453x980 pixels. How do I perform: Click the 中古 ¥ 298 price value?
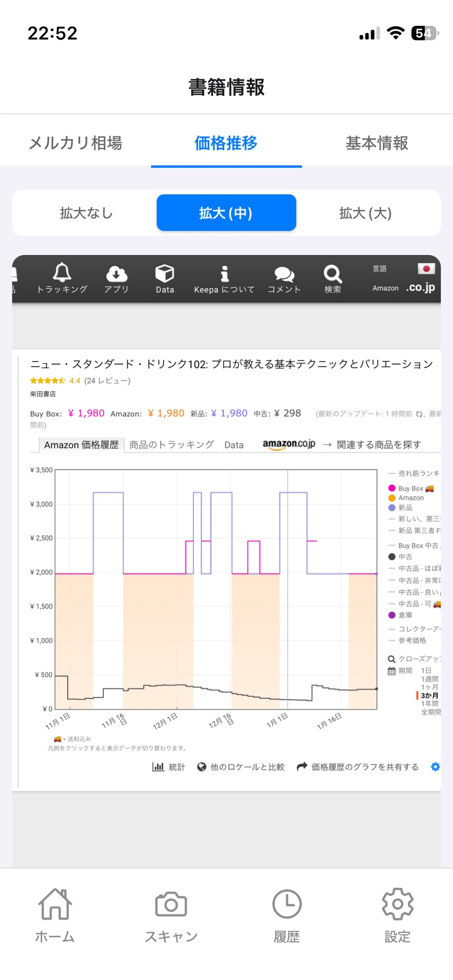point(287,413)
